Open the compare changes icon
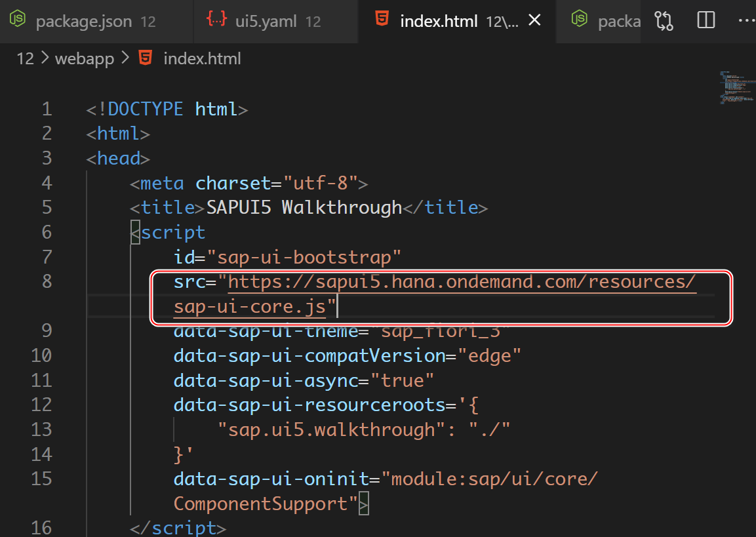756x537 pixels. [664, 20]
